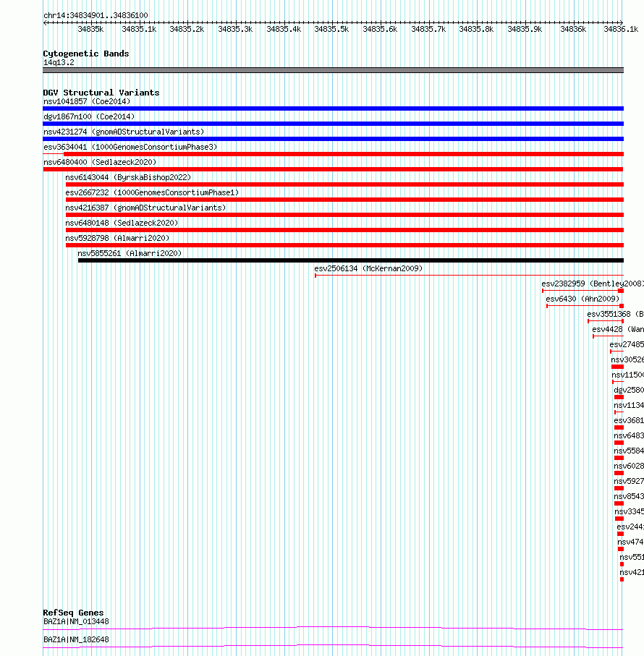This screenshot has height=656, width=644.
Task: Click the left arrow end of the ruler
Action: (x=45, y=22)
